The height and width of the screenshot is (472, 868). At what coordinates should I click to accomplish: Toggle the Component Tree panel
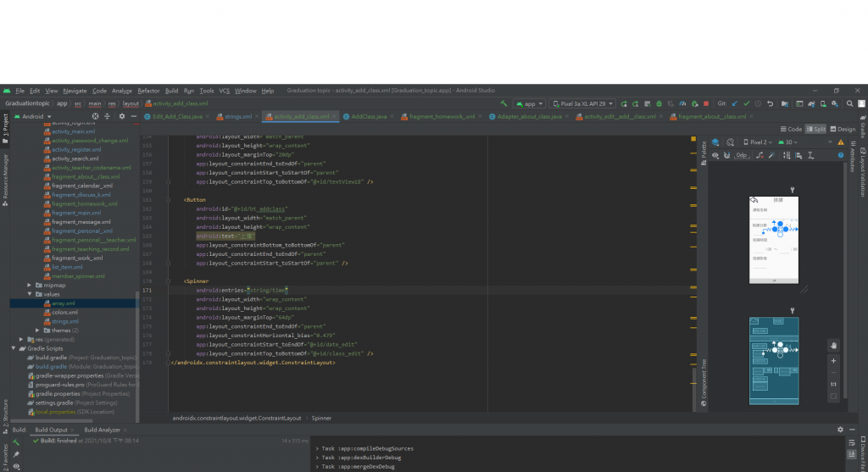click(x=704, y=383)
